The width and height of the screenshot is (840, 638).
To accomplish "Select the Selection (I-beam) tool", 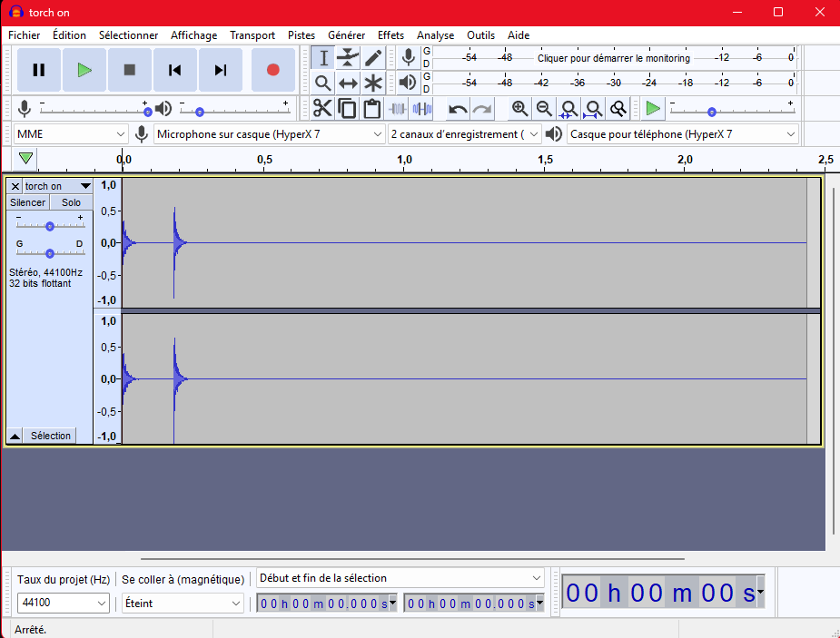I will pyautogui.click(x=323, y=58).
